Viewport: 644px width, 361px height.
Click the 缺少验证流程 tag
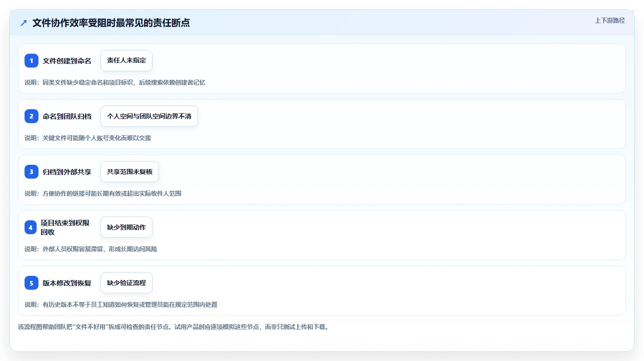click(126, 283)
